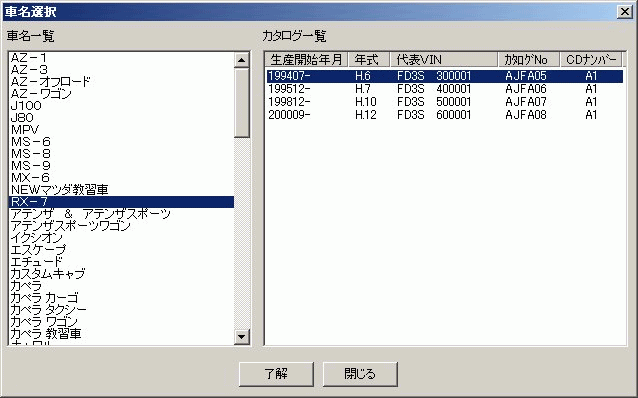Click VIN FD3S 600001 cell
Image resolution: width=638 pixels, height=398 pixels.
(x=434, y=115)
